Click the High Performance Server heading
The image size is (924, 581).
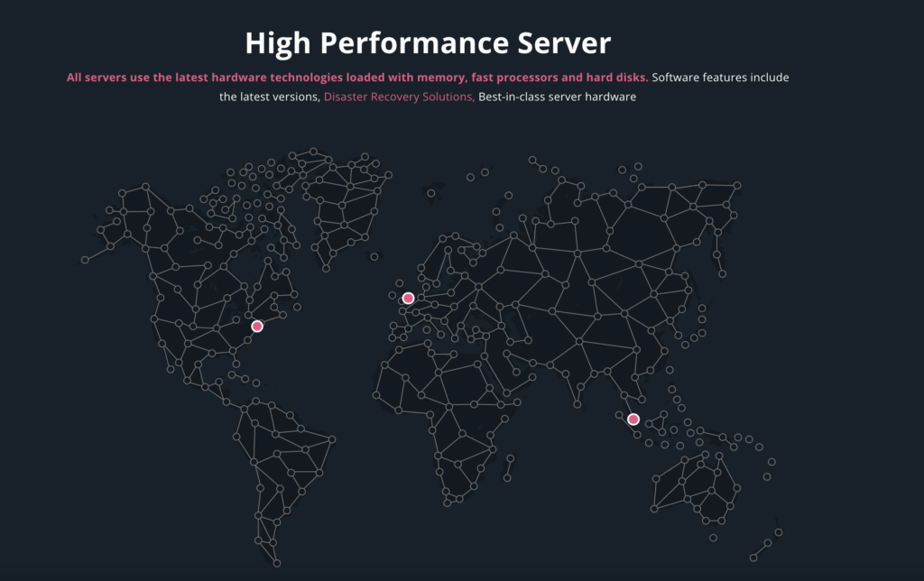pos(428,43)
